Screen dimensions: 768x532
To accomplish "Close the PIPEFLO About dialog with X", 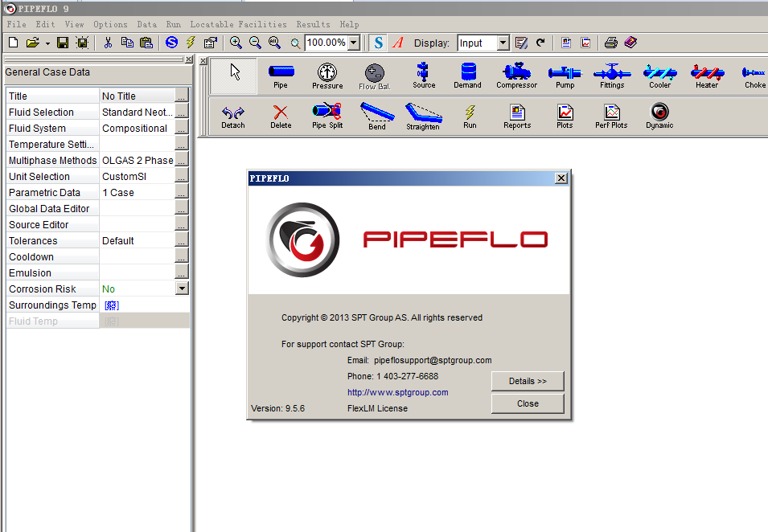I will [x=561, y=178].
